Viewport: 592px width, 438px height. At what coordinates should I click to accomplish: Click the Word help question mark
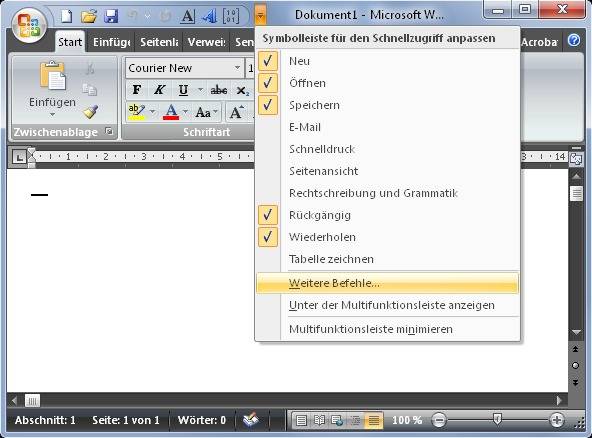[x=574, y=40]
